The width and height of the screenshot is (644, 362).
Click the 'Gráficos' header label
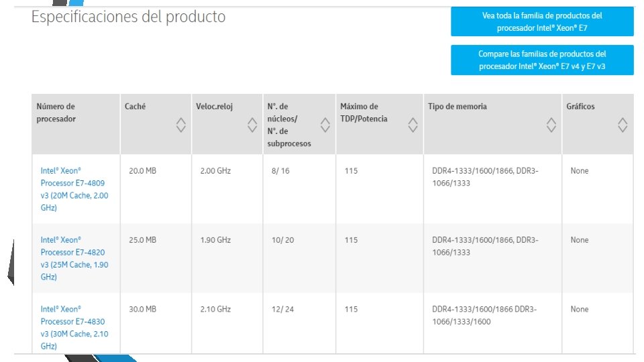click(x=580, y=107)
